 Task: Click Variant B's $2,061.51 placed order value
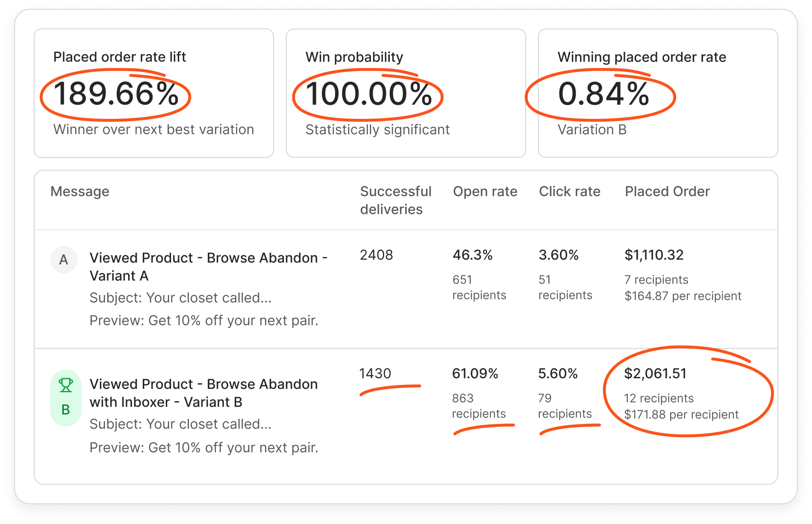point(655,373)
